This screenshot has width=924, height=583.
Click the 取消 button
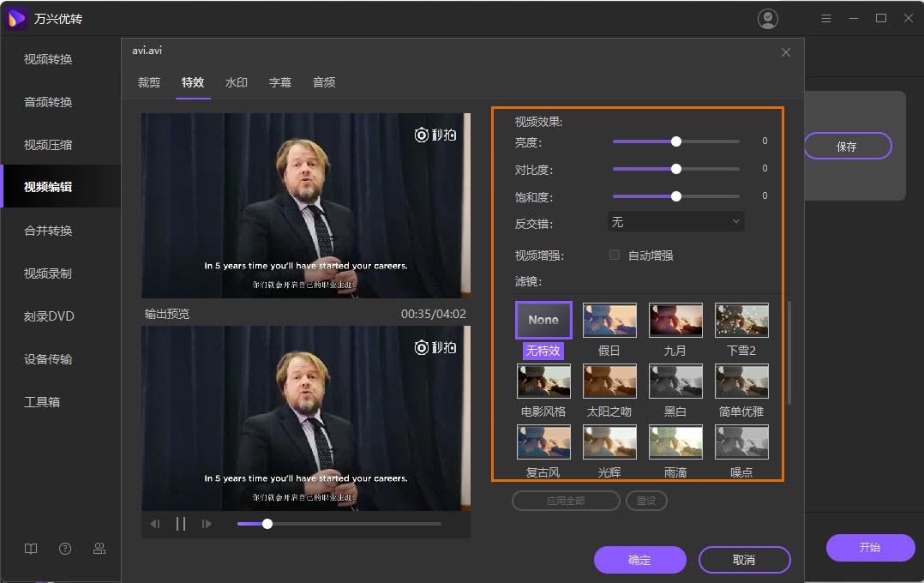[x=744, y=560]
